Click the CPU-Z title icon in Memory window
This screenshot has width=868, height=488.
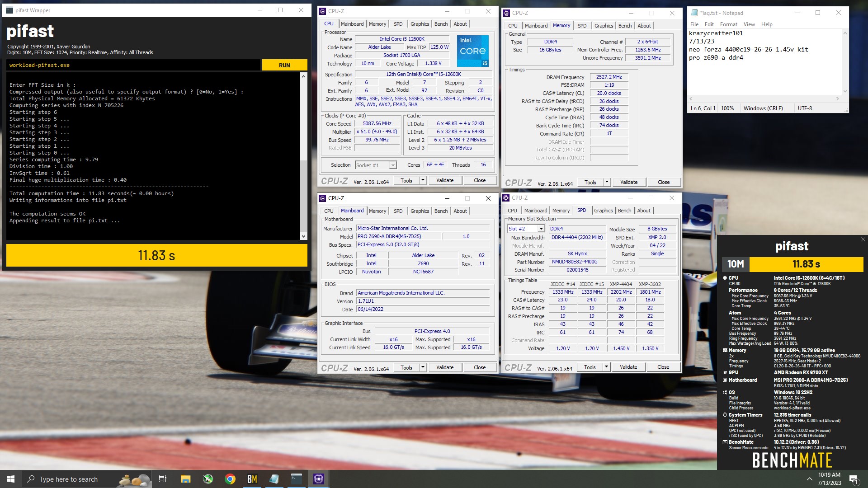coord(506,13)
